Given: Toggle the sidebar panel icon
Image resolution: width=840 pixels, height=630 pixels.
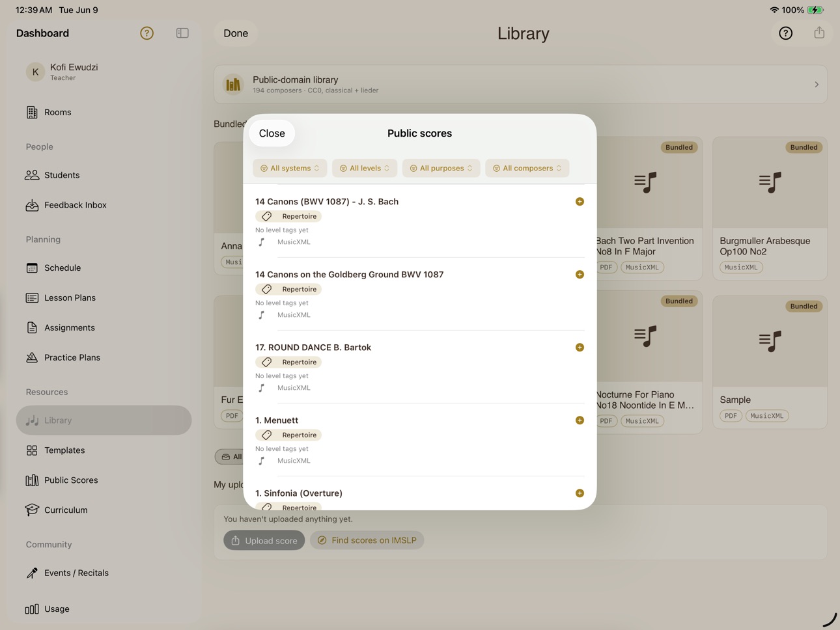Looking at the screenshot, I should [x=182, y=33].
